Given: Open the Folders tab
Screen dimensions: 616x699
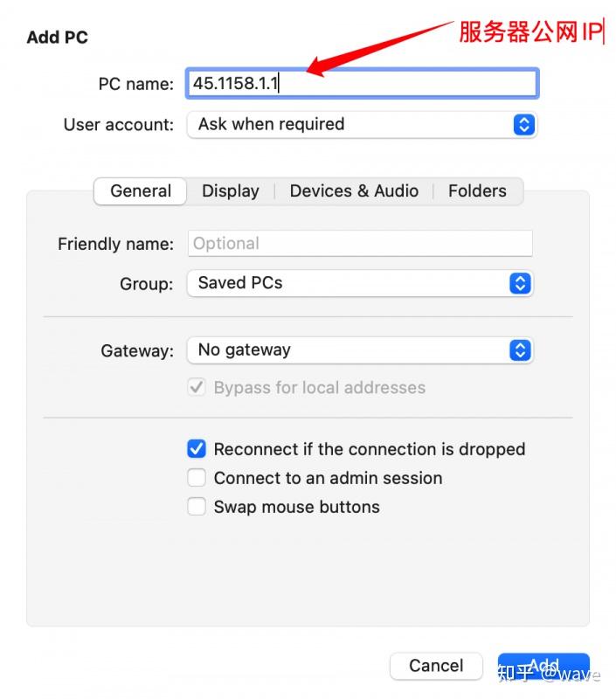Looking at the screenshot, I should click(x=477, y=191).
